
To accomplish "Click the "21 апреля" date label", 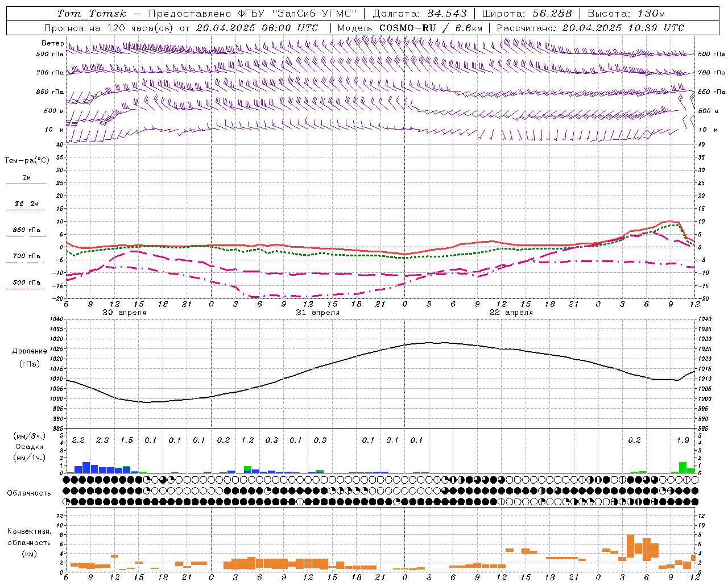I will click(317, 313).
